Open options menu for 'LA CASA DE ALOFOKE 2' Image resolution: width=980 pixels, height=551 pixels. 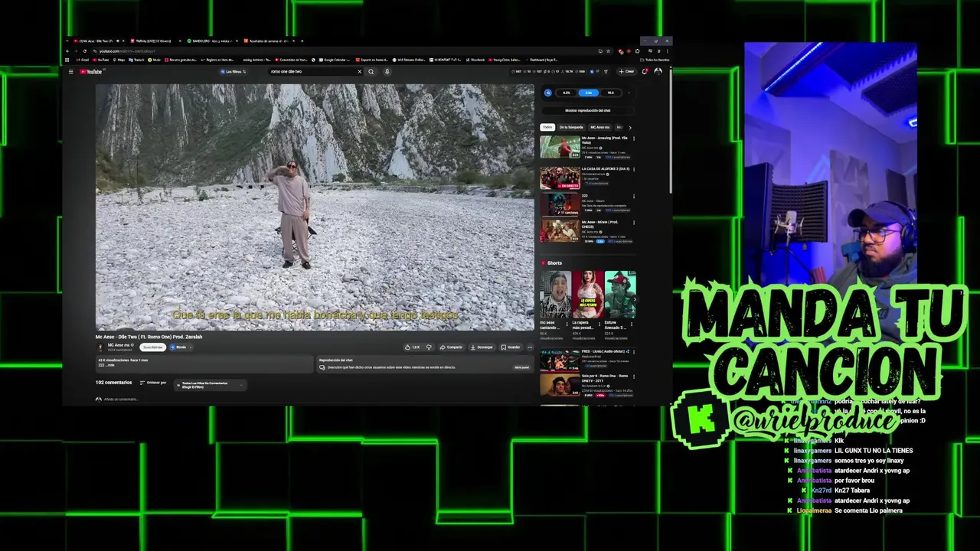634,169
